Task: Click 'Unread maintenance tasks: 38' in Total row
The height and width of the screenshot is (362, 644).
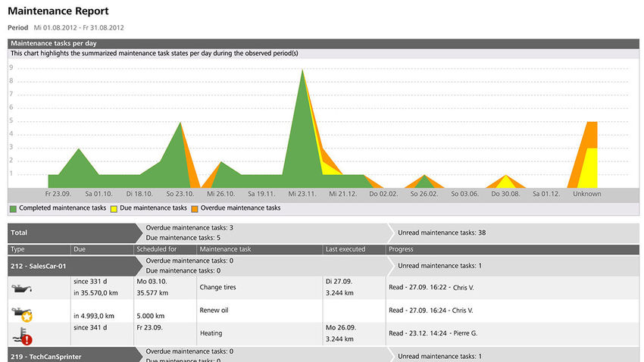Action: coord(442,232)
